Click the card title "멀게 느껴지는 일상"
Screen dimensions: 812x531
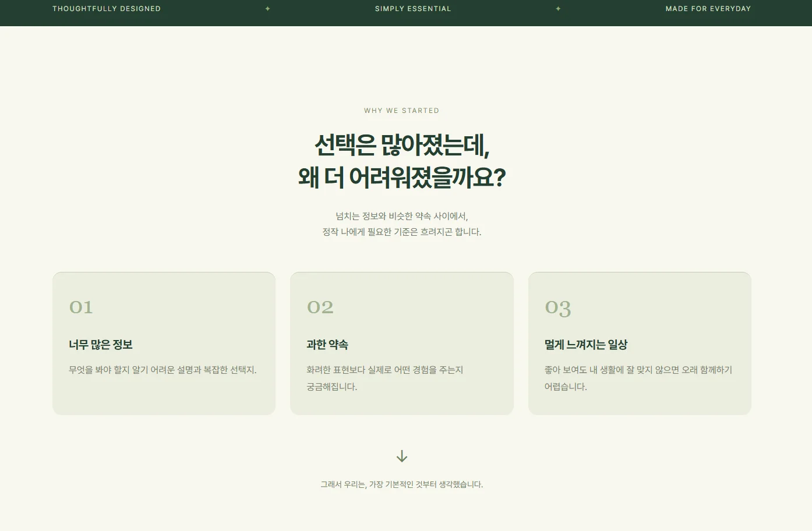click(x=586, y=345)
